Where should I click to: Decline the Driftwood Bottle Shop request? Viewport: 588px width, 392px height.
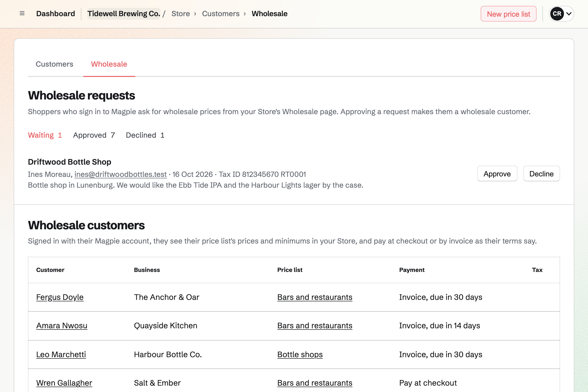(x=541, y=173)
